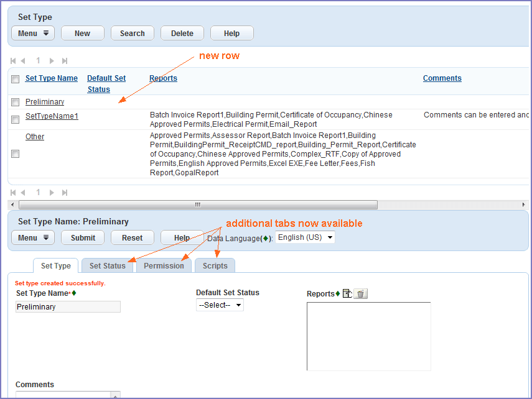Click the horizontal scrollbar under the table
532x399 pixels.
click(x=198, y=204)
